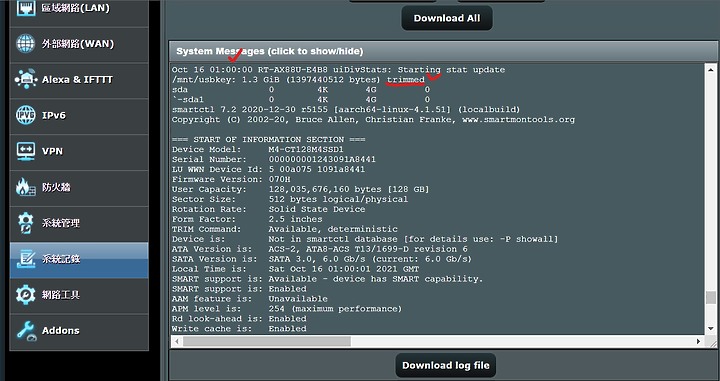Screen dimensions: 720x381
Task: Click the log vertical scrollbar down arrow
Action: [710, 329]
